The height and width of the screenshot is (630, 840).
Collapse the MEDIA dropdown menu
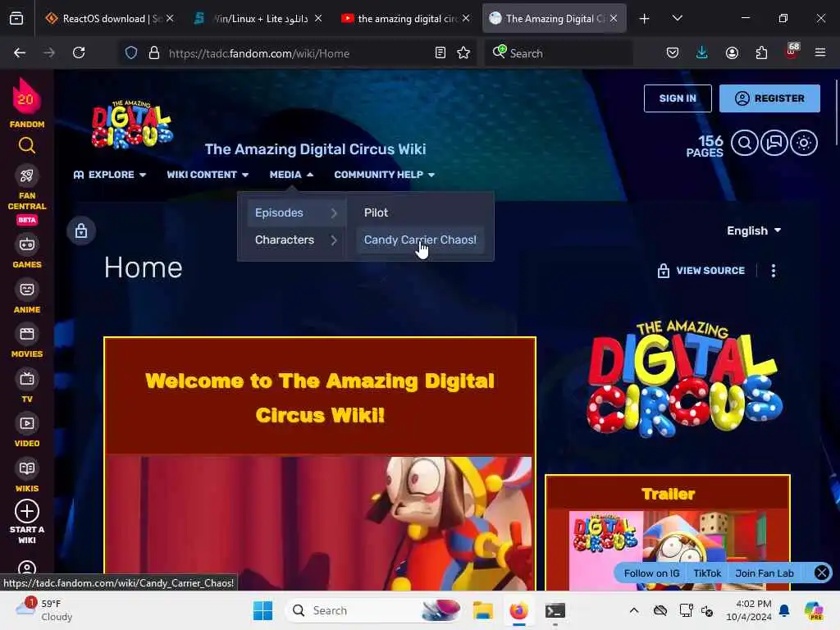[x=291, y=175]
